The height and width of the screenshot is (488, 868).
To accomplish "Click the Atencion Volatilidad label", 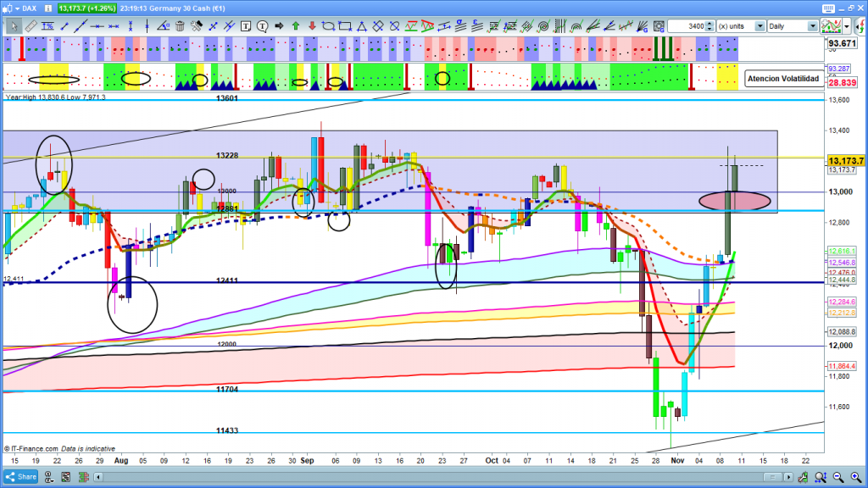I will 782,79.
